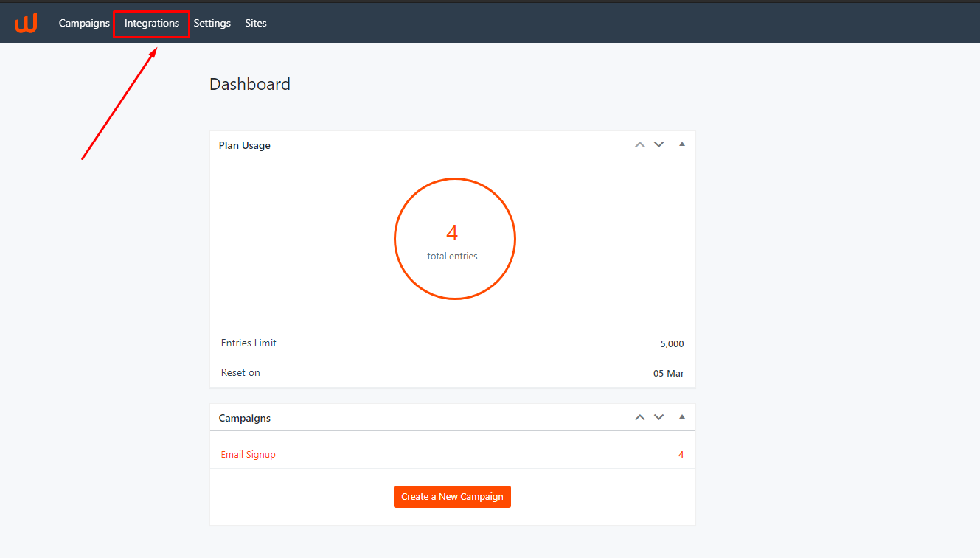
Task: Move Plan Usage panel up
Action: (x=640, y=144)
